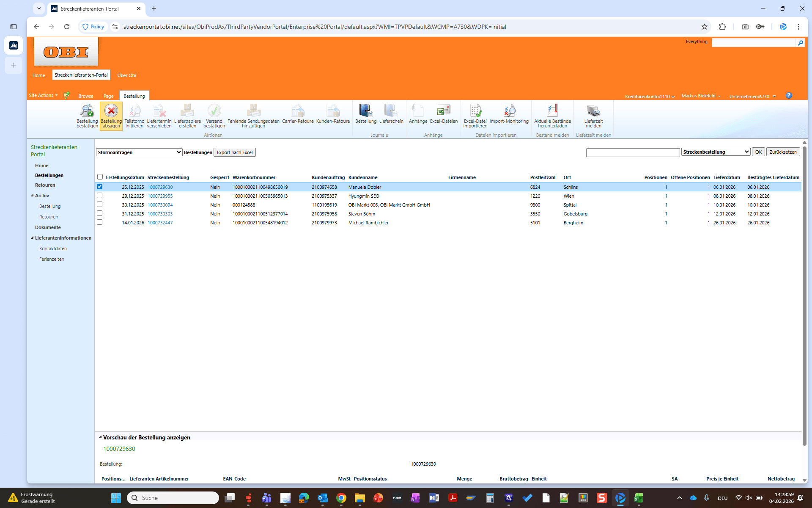Click the Kunden-Retoure icon

coord(333,113)
